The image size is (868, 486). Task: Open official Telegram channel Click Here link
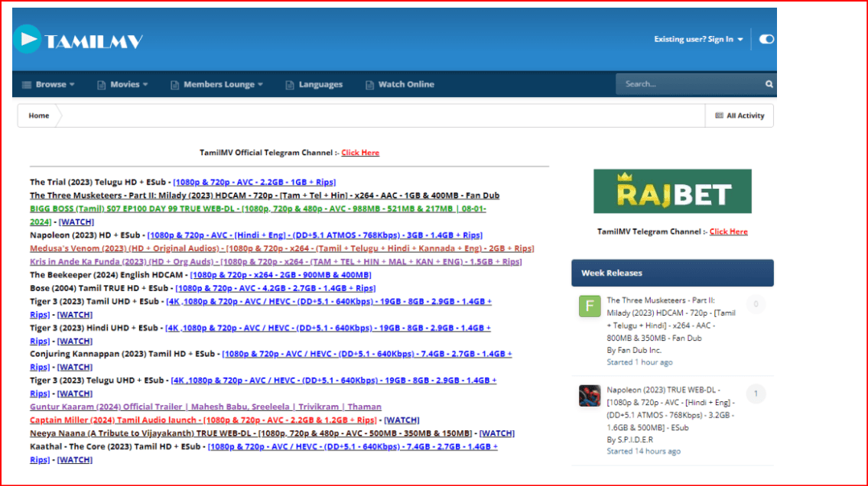pyautogui.click(x=360, y=153)
